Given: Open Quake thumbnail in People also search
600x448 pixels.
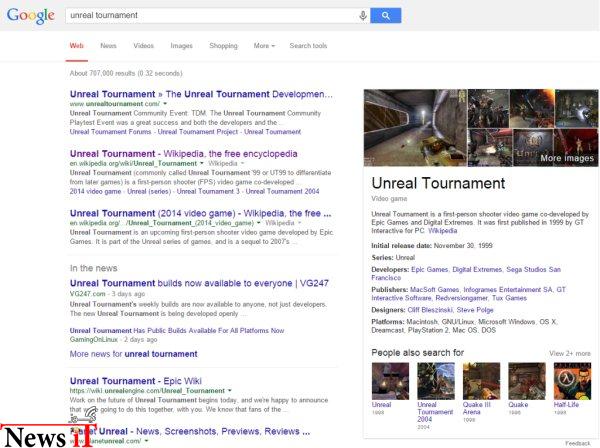Looking at the screenshot, I should pos(527,381).
